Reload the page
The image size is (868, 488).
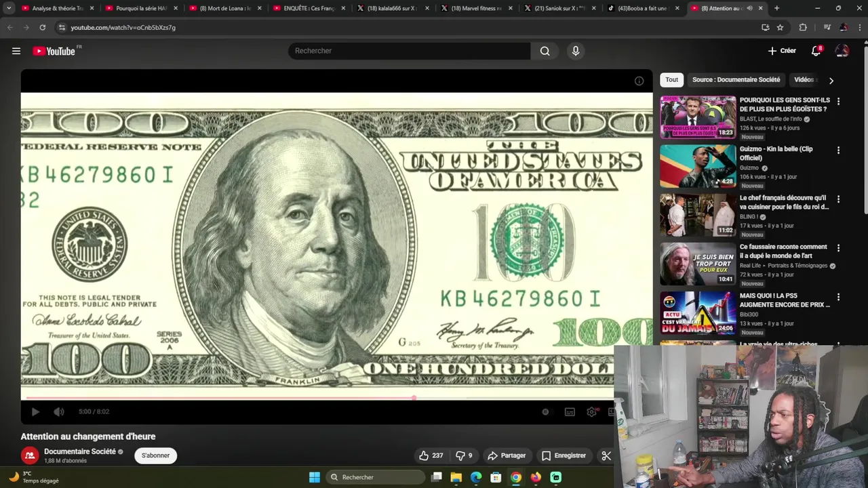pyautogui.click(x=42, y=27)
